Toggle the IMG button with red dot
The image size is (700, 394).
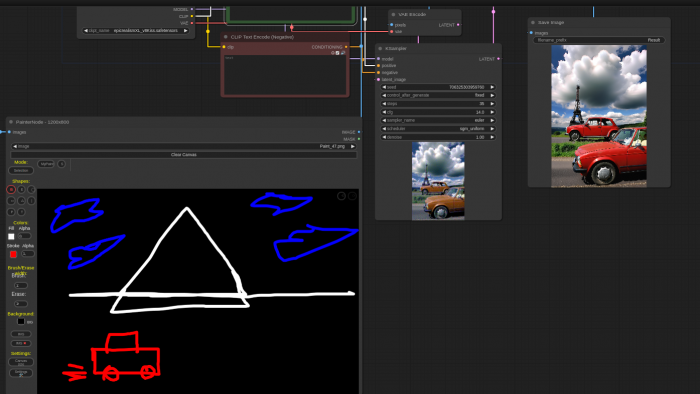point(21,343)
